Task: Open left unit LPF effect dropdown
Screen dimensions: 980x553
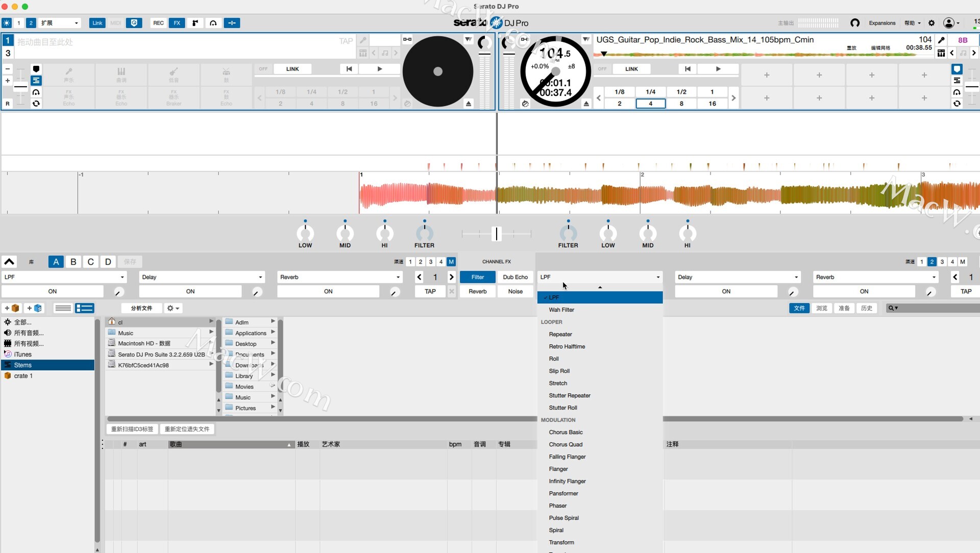Action: (64, 277)
